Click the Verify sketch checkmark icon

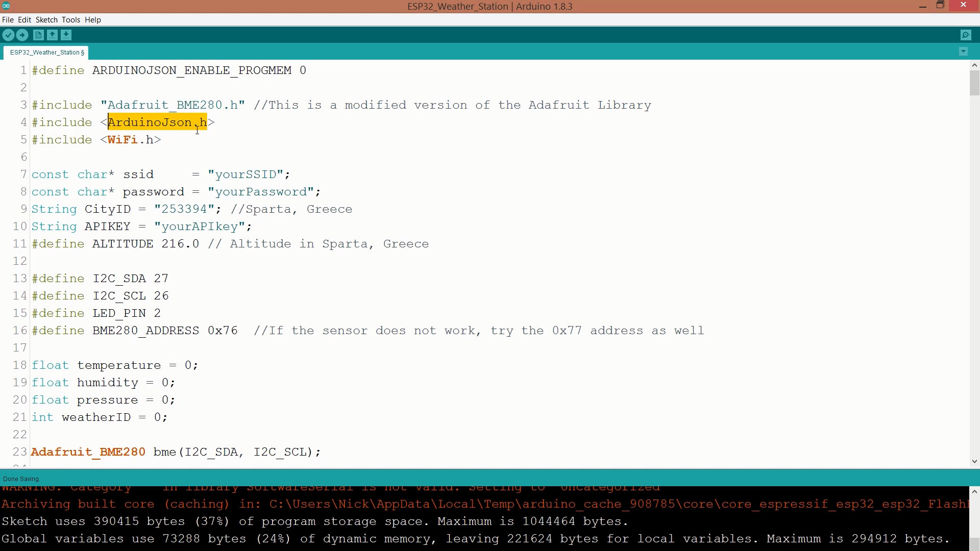coord(9,35)
